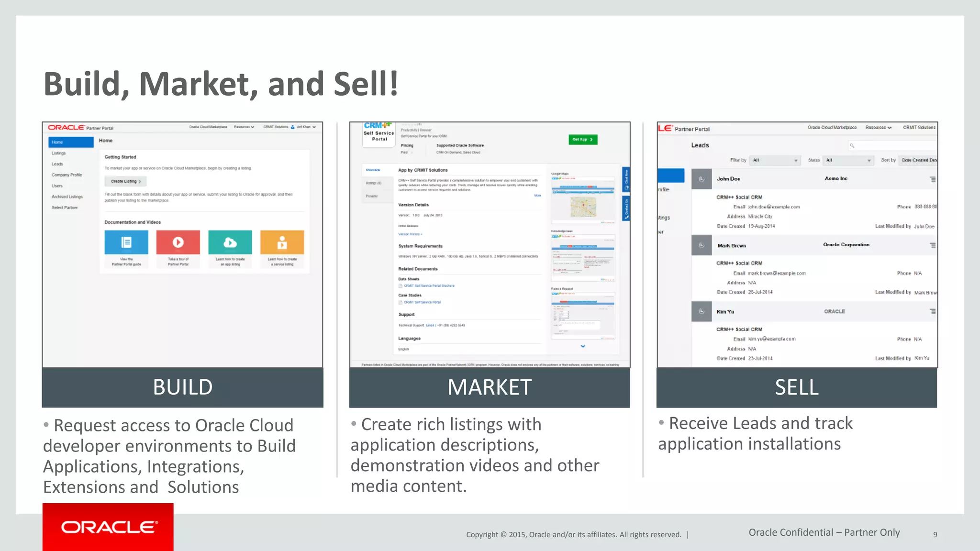Image resolution: width=980 pixels, height=551 pixels.
Task: Click kim.yu@example.com email address
Action: pyautogui.click(x=772, y=339)
